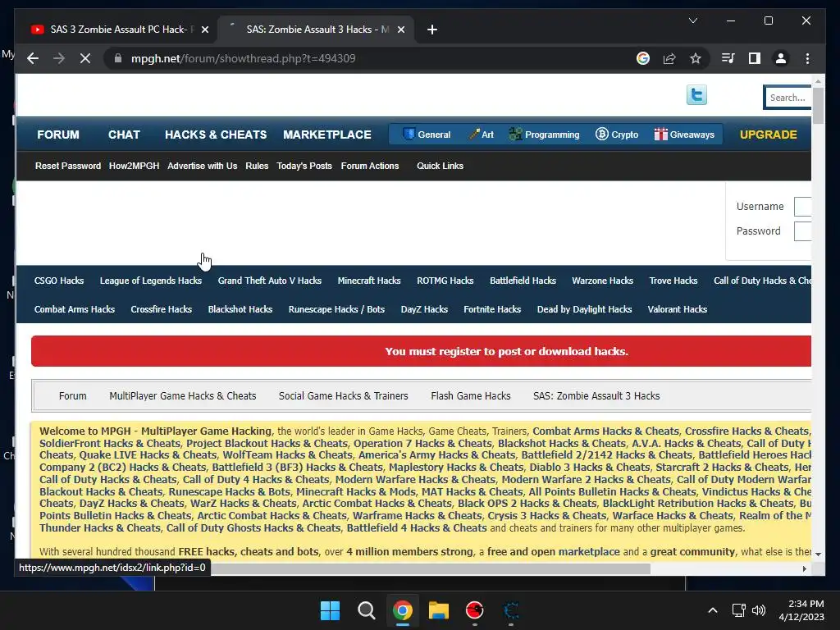
Task: Click the Username input field
Action: [802, 206]
